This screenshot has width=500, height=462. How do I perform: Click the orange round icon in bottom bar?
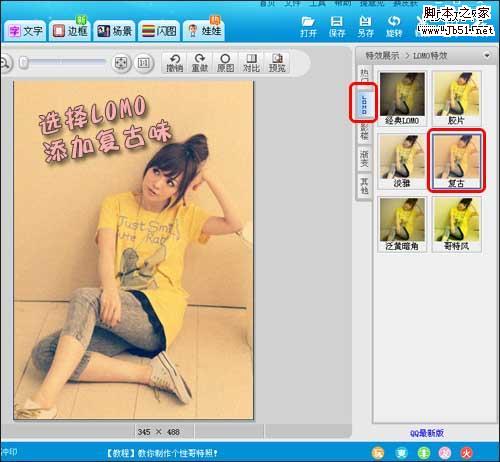pyautogui.click(x=378, y=453)
